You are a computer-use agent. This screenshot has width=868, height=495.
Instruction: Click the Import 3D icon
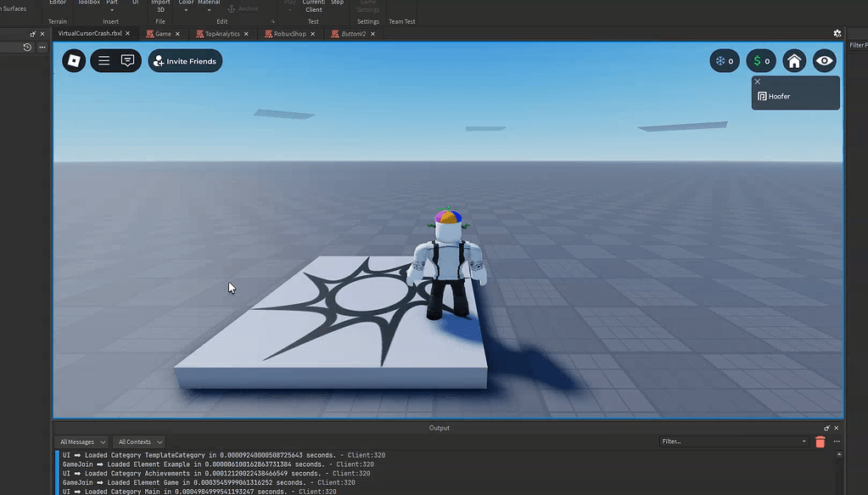[160, 7]
